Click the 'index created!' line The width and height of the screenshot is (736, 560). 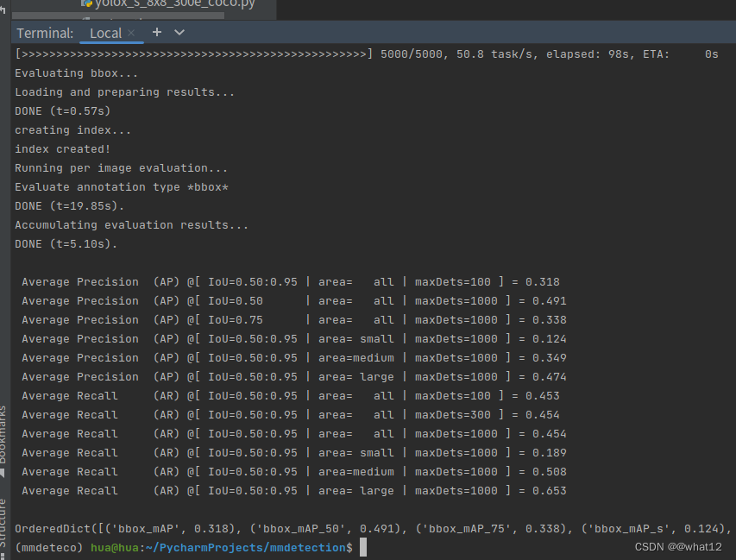[62, 149]
